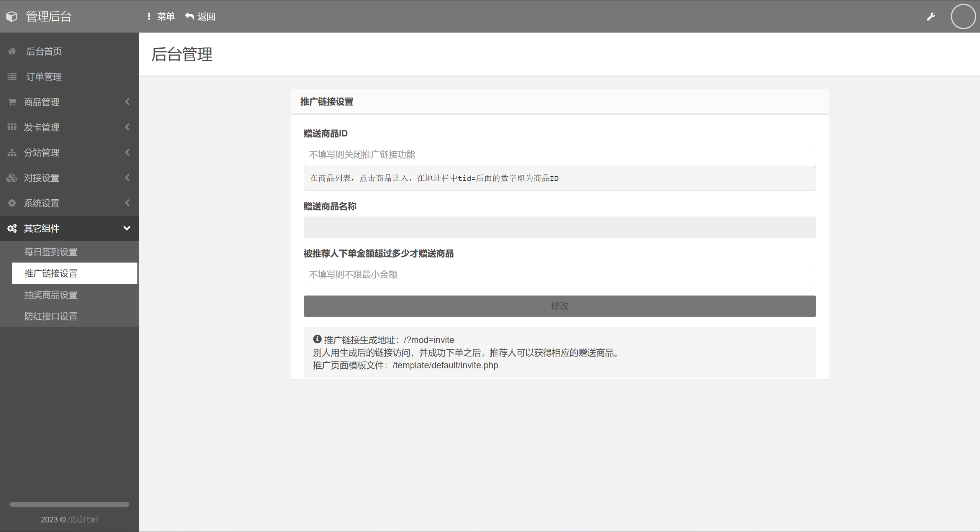
Task: Open the 抽奖商品设置 submenu item
Action: click(51, 295)
